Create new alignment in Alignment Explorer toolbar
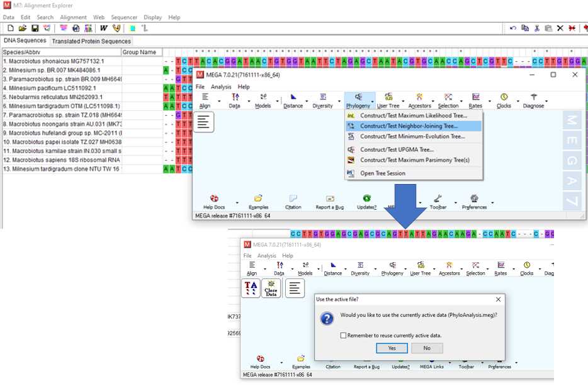 click(11, 28)
